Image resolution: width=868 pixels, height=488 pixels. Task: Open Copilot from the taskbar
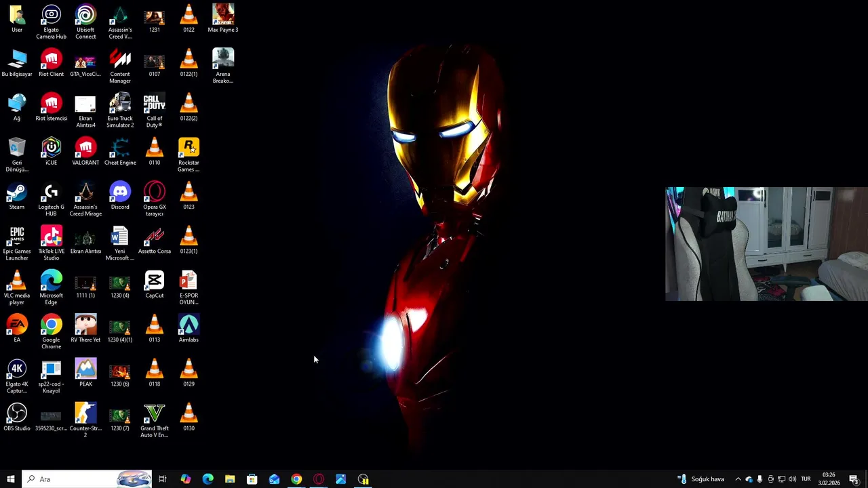(185, 479)
